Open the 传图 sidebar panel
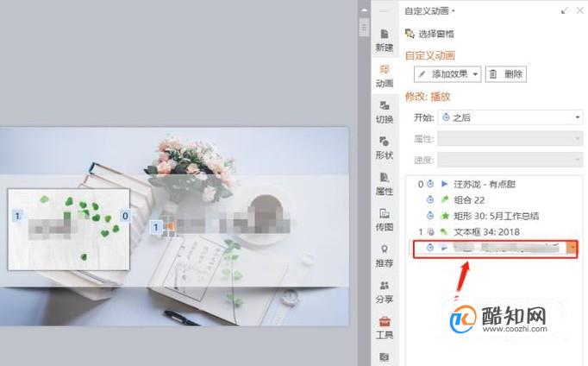Image resolution: width=588 pixels, height=366 pixels. [384, 220]
